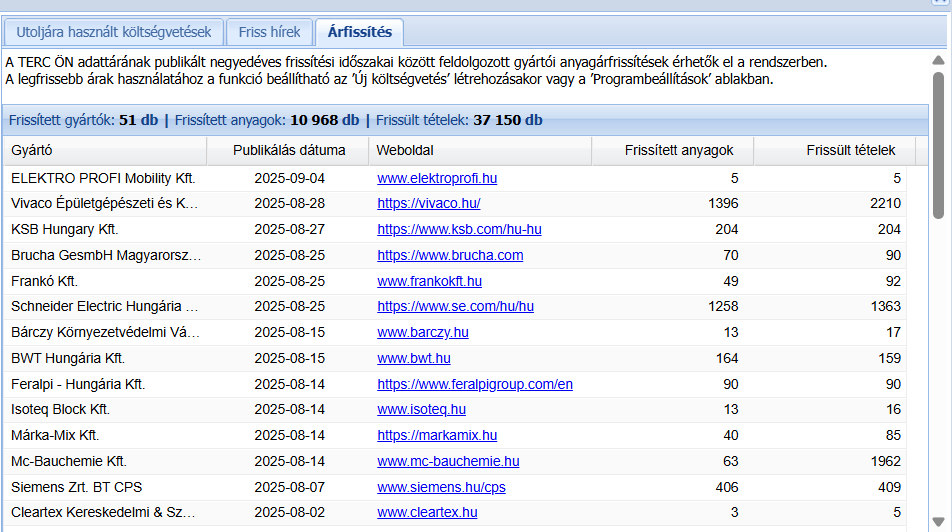
Task: Visit www.bwt.hu link
Action: (413, 359)
